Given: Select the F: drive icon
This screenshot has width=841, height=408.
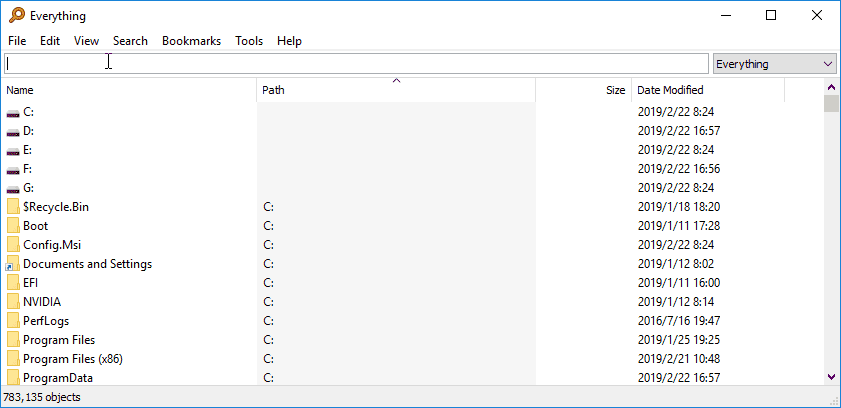Looking at the screenshot, I should pos(13,169).
